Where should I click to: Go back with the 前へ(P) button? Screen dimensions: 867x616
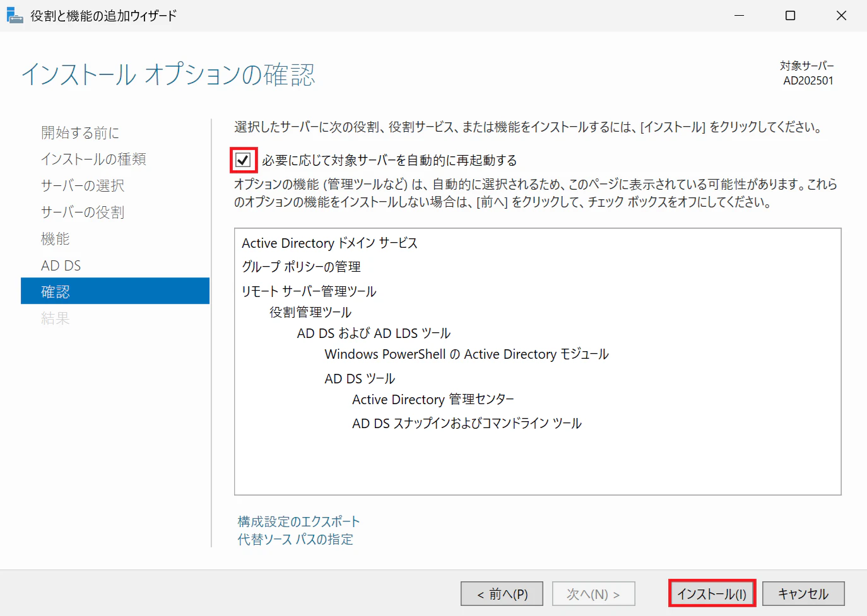(x=502, y=594)
